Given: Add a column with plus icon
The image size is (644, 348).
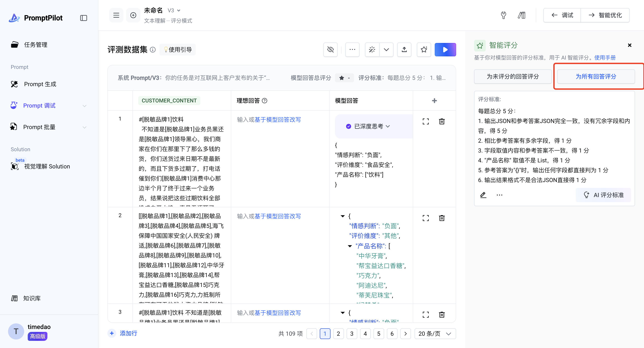Looking at the screenshot, I should (434, 100).
